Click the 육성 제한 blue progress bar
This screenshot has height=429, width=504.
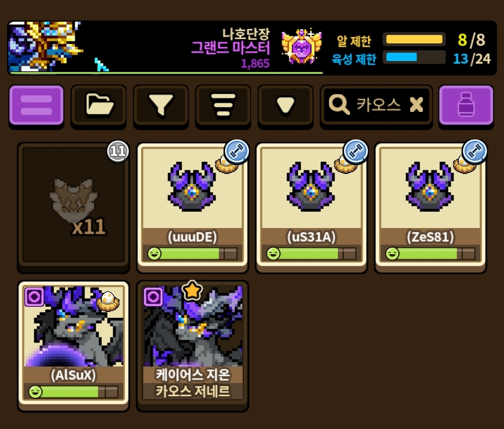414,57
